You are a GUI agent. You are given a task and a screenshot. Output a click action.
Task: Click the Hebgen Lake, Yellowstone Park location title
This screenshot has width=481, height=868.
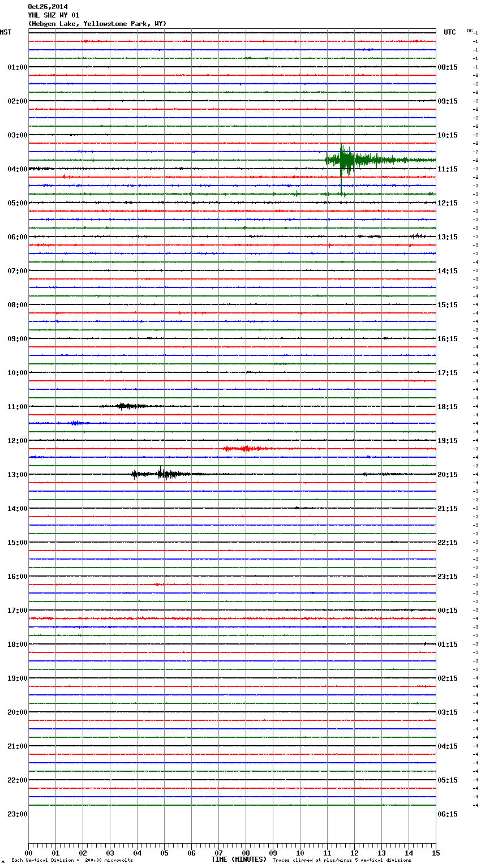[97, 24]
